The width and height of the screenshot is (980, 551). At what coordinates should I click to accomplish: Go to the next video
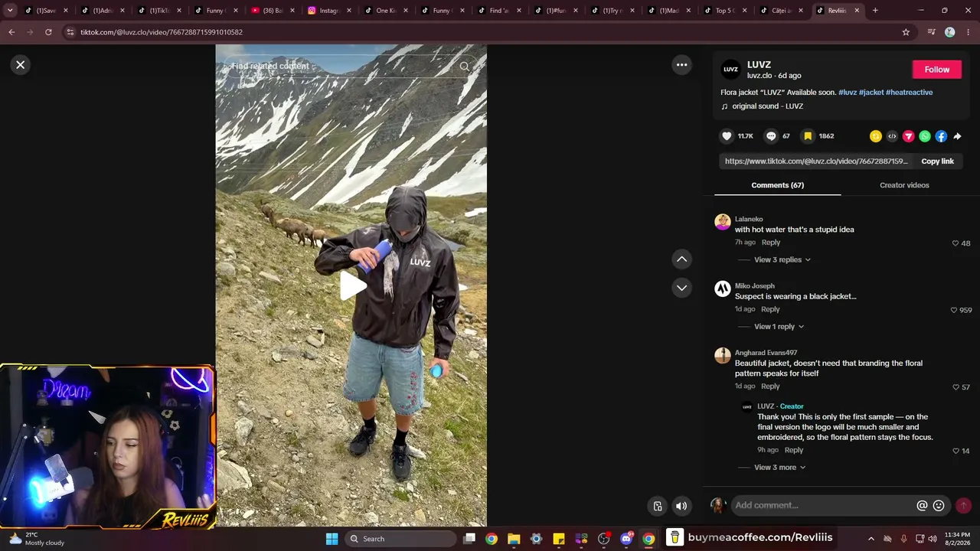pos(681,288)
